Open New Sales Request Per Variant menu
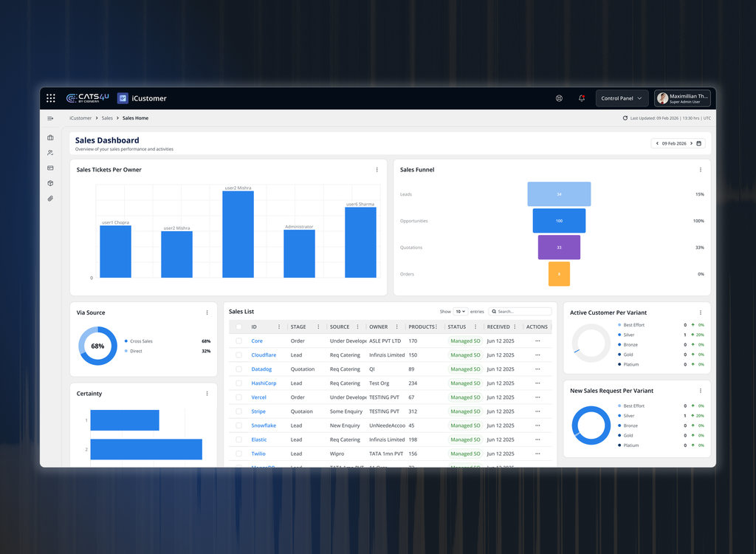The width and height of the screenshot is (756, 554). pyautogui.click(x=701, y=391)
